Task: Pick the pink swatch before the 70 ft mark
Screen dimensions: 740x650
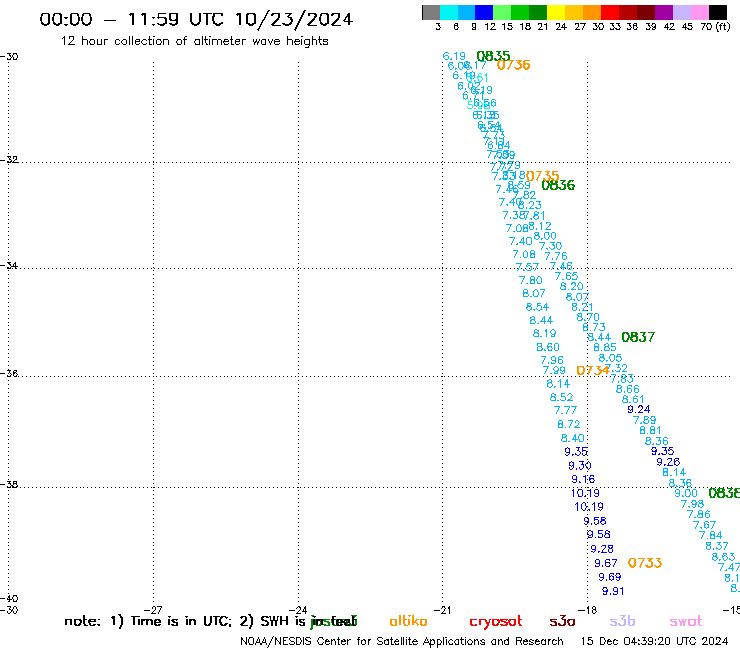Action: click(x=699, y=12)
